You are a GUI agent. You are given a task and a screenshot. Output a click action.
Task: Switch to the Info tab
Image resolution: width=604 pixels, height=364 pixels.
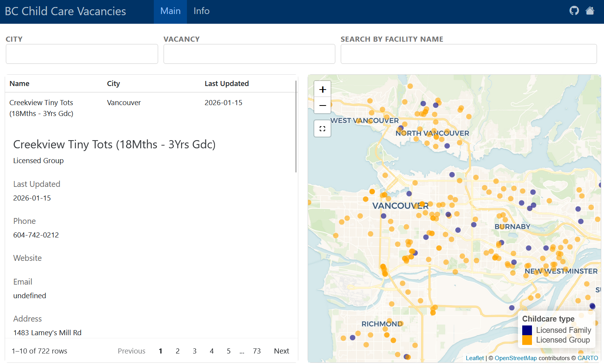[x=201, y=11]
